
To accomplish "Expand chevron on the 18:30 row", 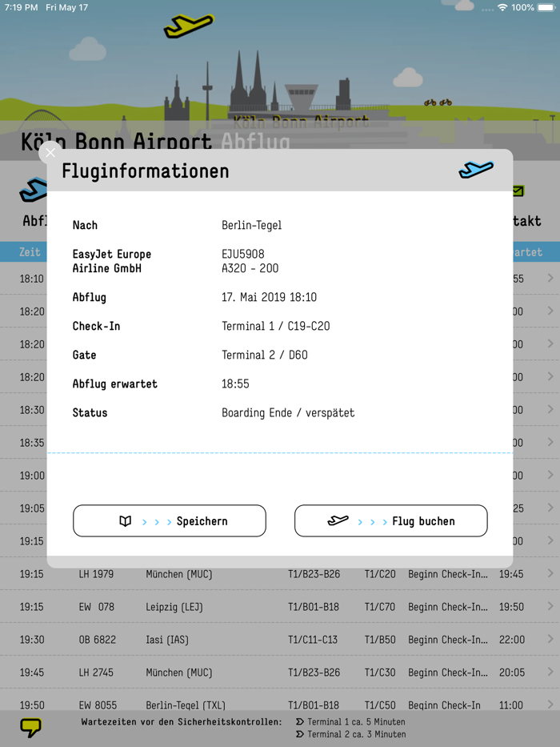I will [550, 409].
